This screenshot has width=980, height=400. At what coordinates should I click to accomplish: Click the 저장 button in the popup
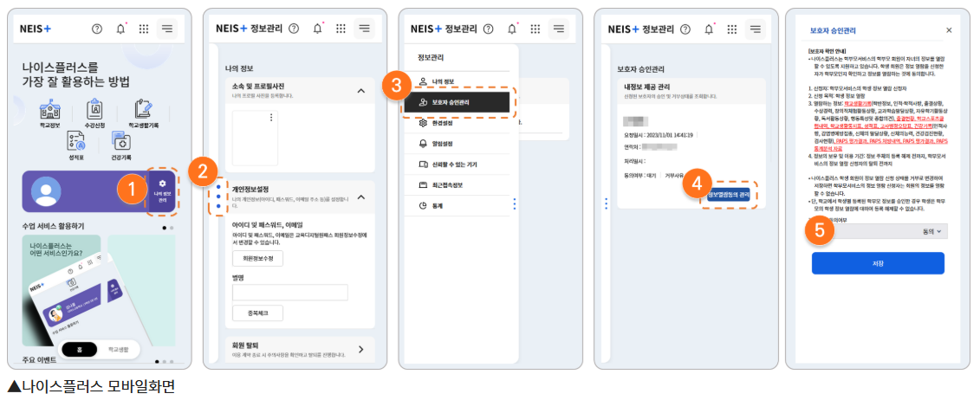click(878, 263)
